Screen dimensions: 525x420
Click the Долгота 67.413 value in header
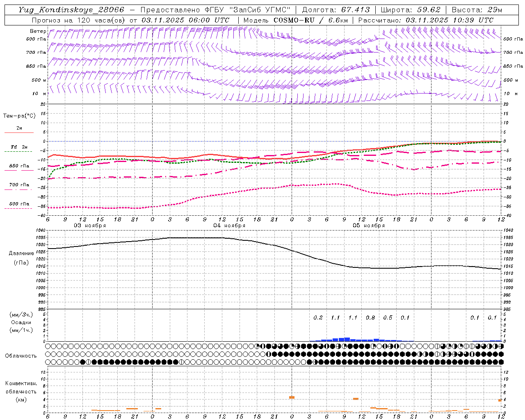[x=355, y=10]
